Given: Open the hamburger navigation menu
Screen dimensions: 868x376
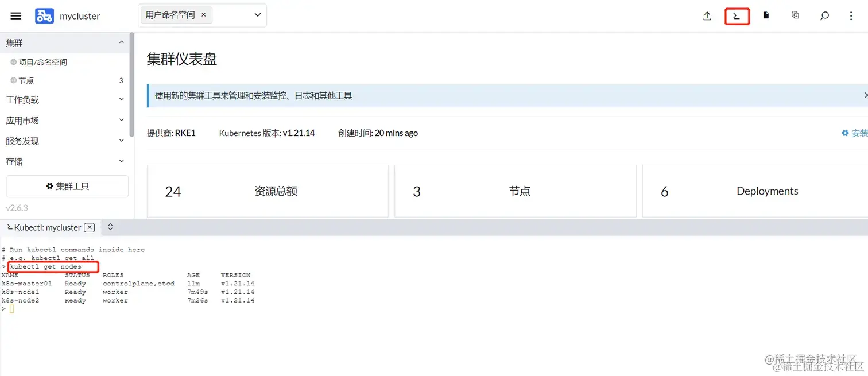Looking at the screenshot, I should click(x=16, y=16).
